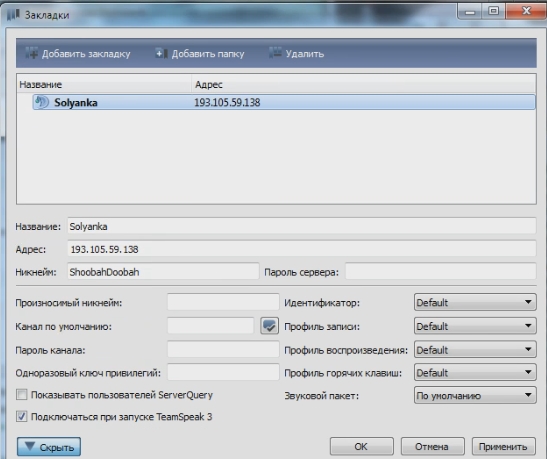The height and width of the screenshot is (459, 547).
Task: Close the Закладки dialog window
Action: click(x=526, y=11)
